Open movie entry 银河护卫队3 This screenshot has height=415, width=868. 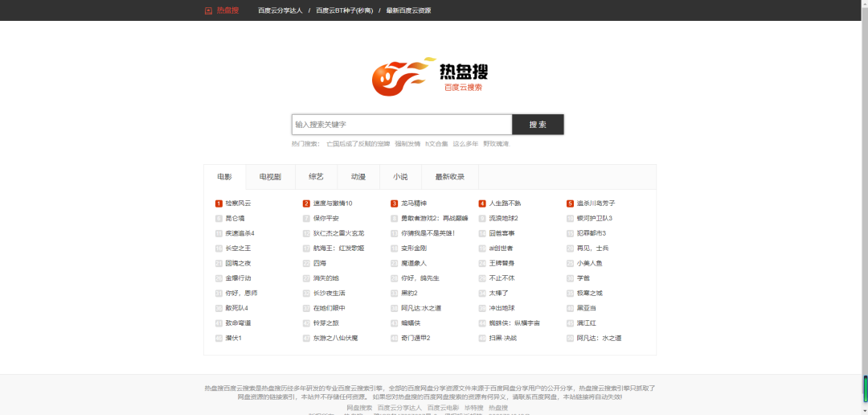point(595,218)
